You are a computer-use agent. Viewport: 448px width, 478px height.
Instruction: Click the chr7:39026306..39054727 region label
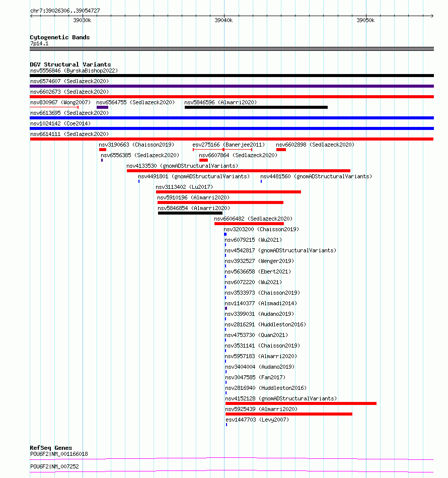[65, 11]
